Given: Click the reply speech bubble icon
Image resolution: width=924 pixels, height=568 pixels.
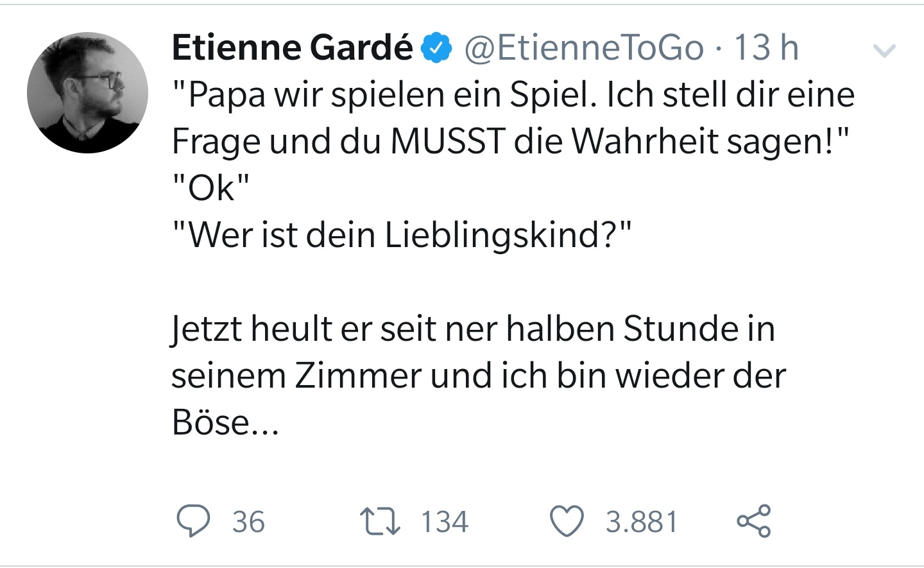Looking at the screenshot, I should tap(193, 521).
